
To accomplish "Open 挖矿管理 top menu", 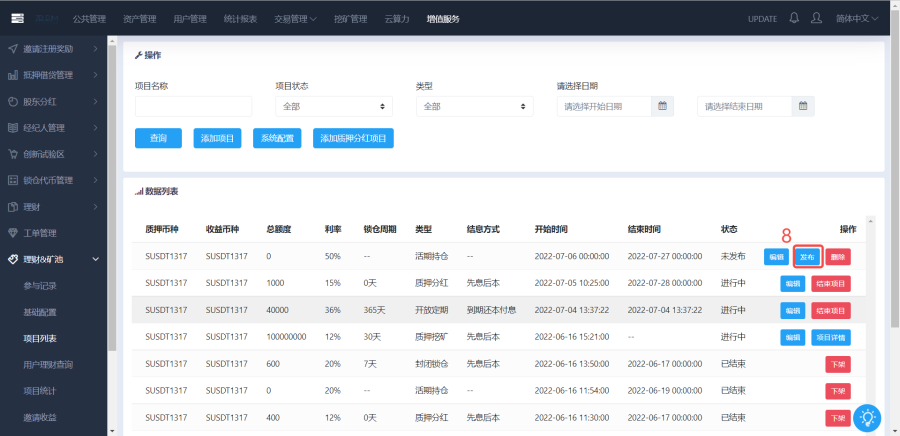I will tap(351, 19).
